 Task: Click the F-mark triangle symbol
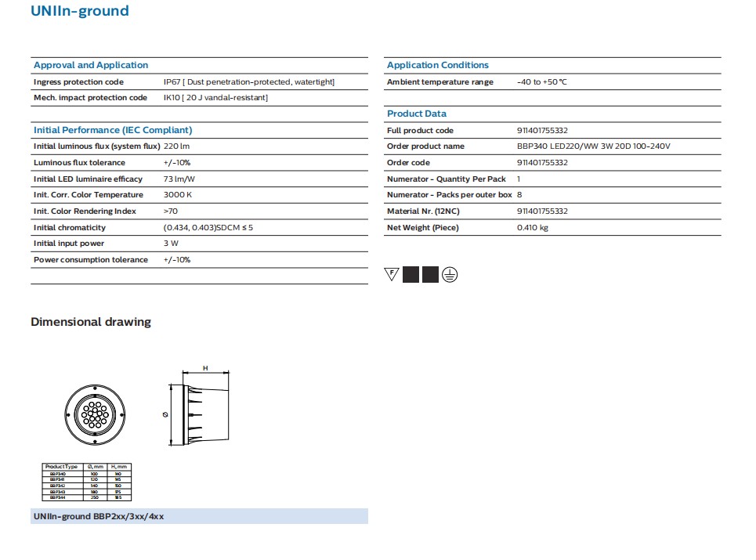tap(392, 274)
